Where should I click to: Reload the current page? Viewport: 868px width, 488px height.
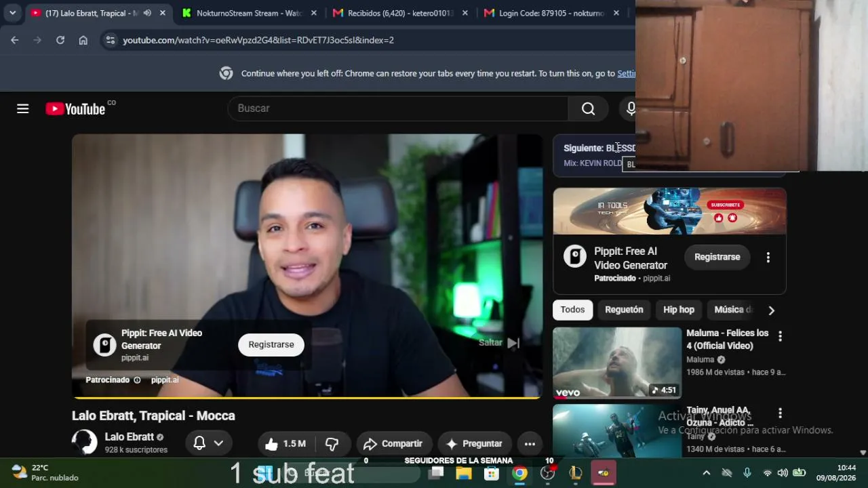point(60,40)
